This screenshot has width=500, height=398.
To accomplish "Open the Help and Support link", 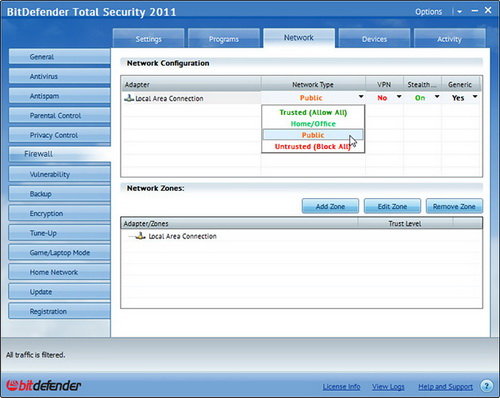I will 445,387.
